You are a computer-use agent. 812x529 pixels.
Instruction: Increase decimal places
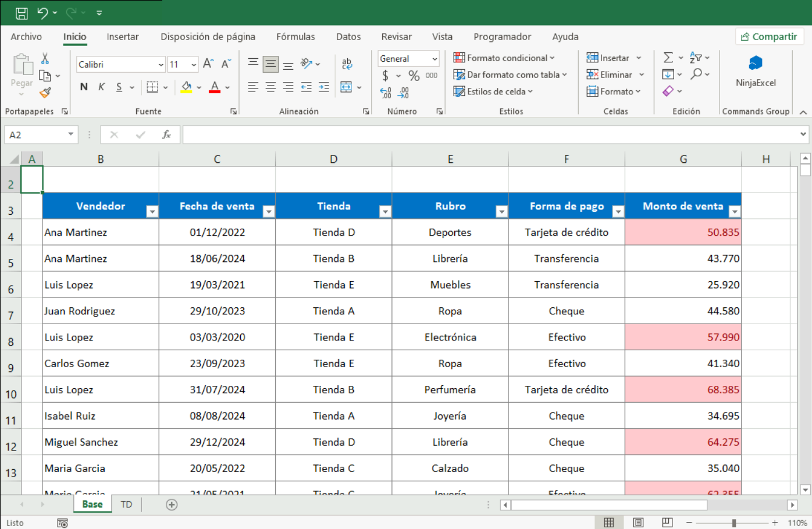tap(386, 93)
